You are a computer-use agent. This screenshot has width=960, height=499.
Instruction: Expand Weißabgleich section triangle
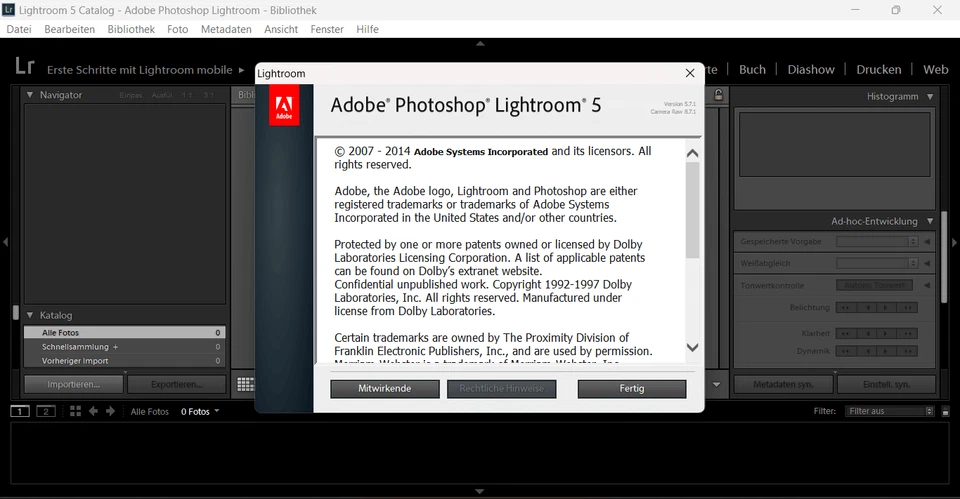coord(927,263)
